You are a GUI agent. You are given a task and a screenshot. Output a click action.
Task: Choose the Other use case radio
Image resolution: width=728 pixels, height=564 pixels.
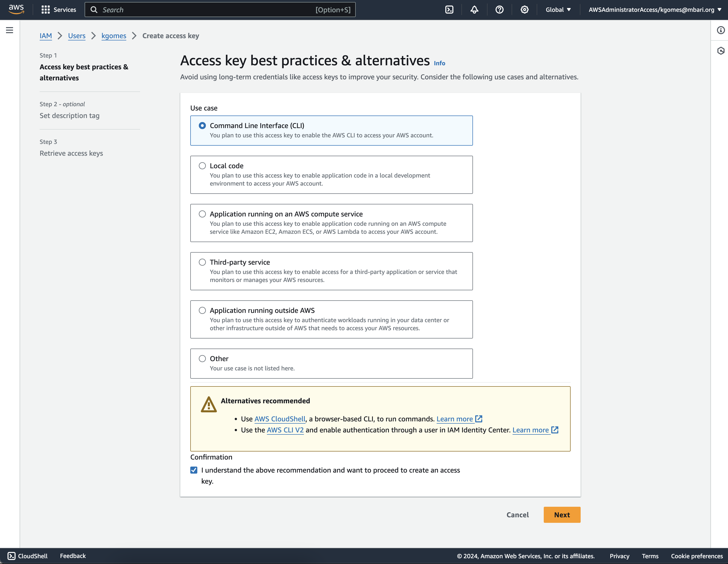click(202, 359)
